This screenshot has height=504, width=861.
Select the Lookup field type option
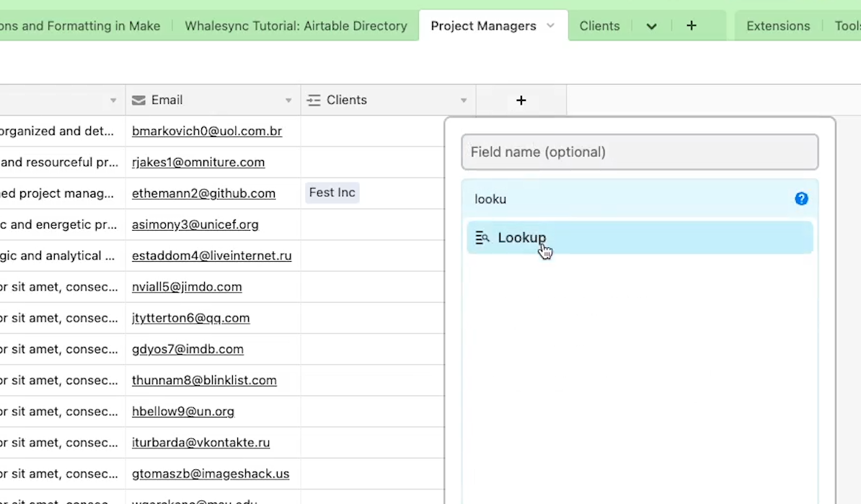tap(640, 238)
